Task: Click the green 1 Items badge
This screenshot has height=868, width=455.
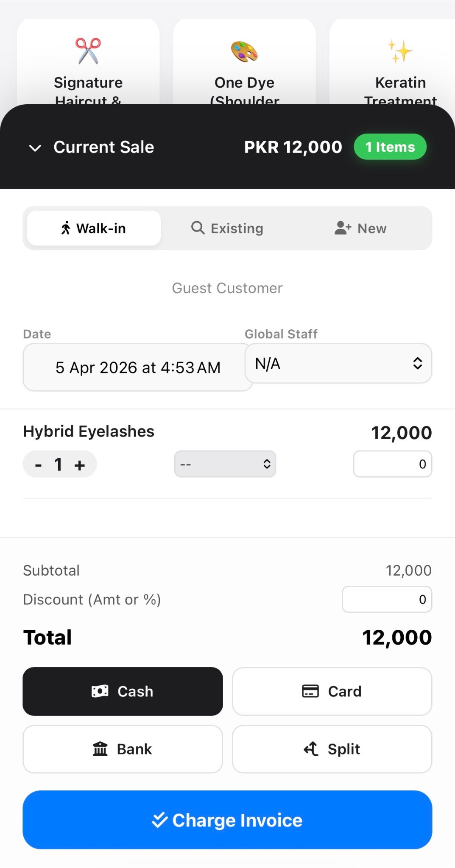Action: [x=390, y=147]
